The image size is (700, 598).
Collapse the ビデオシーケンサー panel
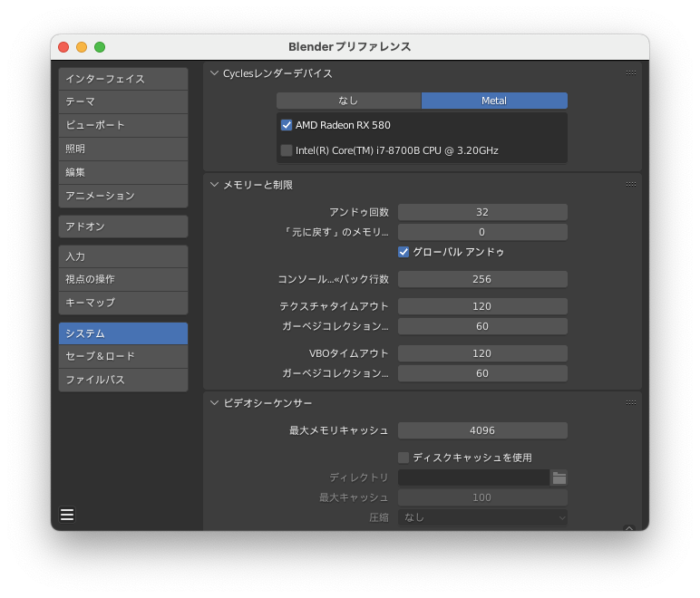click(x=214, y=402)
